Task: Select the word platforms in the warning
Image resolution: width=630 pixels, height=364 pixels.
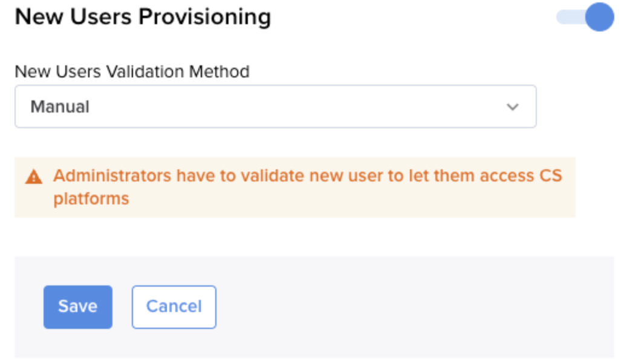Action: coord(91,199)
